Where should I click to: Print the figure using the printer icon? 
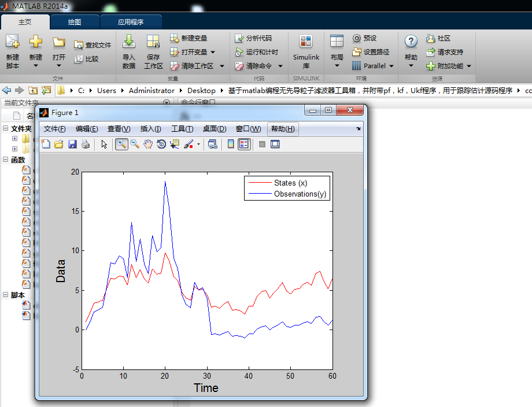point(86,144)
